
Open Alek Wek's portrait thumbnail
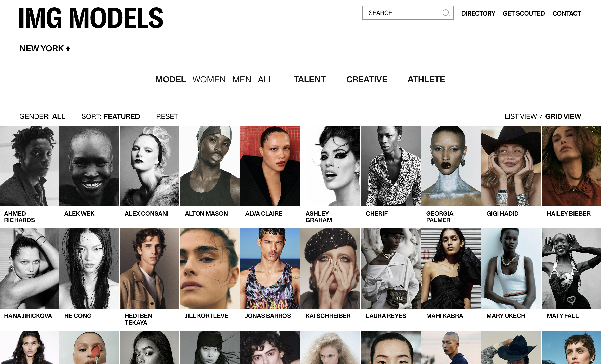tap(89, 166)
